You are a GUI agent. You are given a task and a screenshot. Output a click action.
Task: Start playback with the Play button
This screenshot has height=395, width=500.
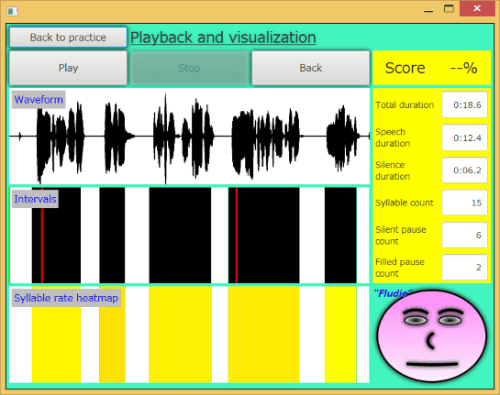point(68,68)
